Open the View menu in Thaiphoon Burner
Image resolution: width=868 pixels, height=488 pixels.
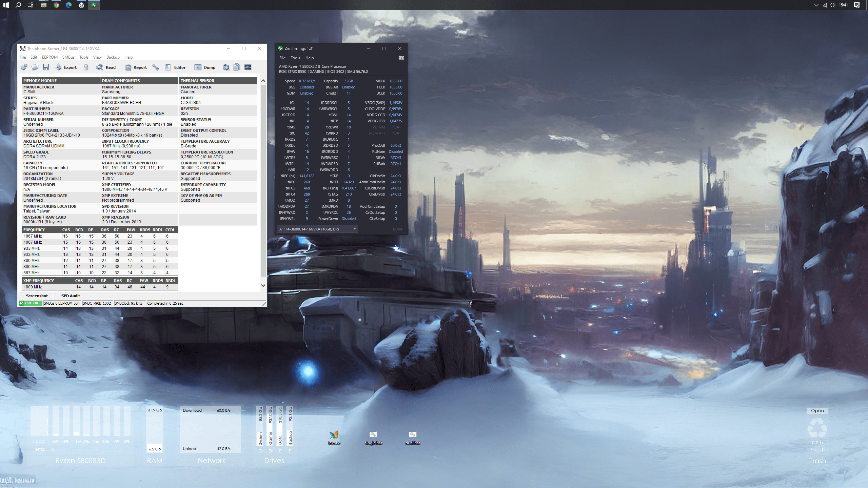pyautogui.click(x=97, y=57)
